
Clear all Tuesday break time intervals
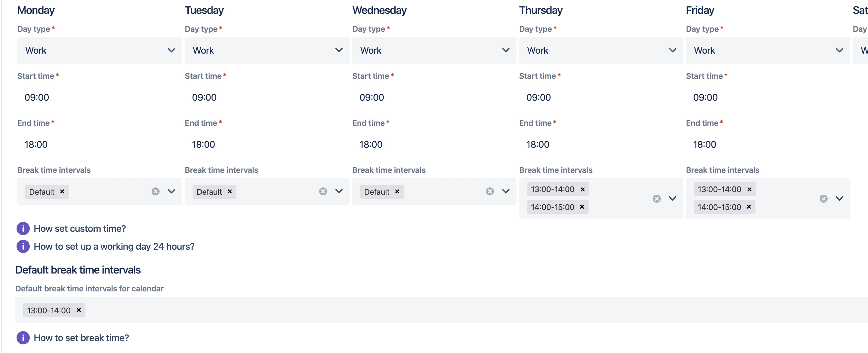323,191
